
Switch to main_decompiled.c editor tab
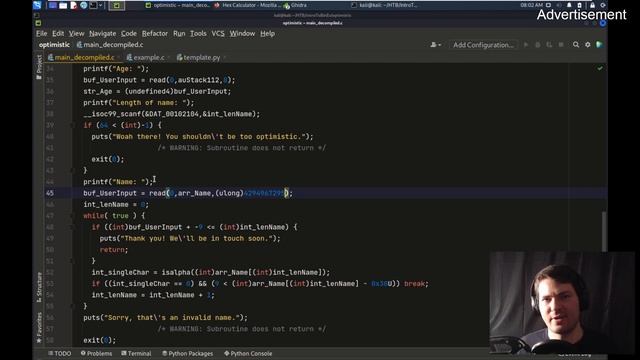84,58
